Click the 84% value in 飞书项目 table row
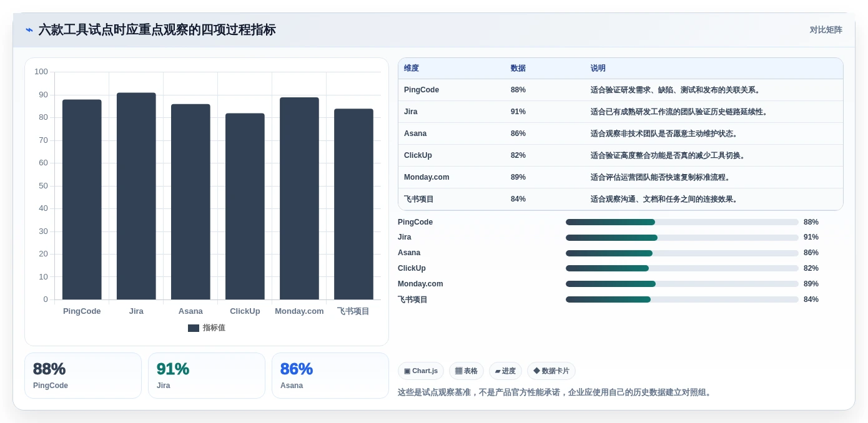The image size is (868, 423). (518, 199)
